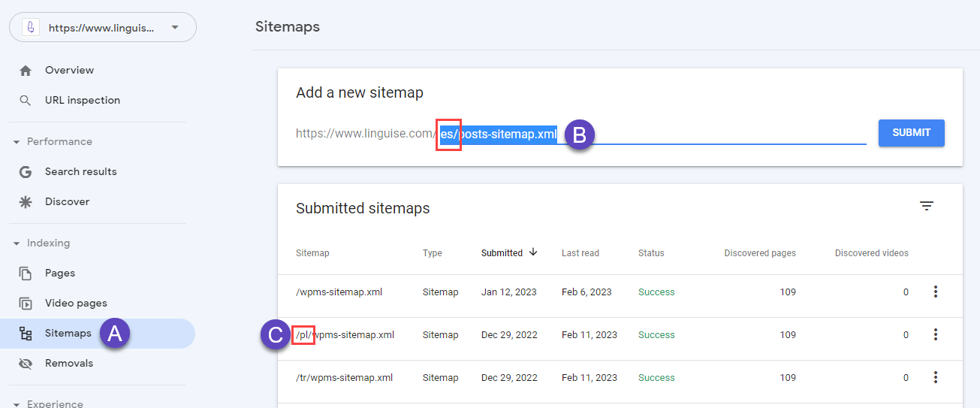Click the sitemap URL input field

(x=652, y=134)
